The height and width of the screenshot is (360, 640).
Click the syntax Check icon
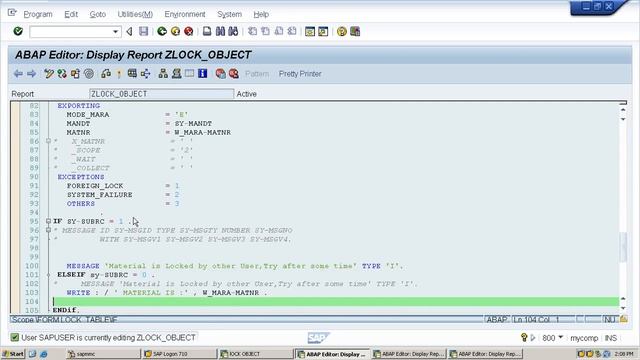106,74
